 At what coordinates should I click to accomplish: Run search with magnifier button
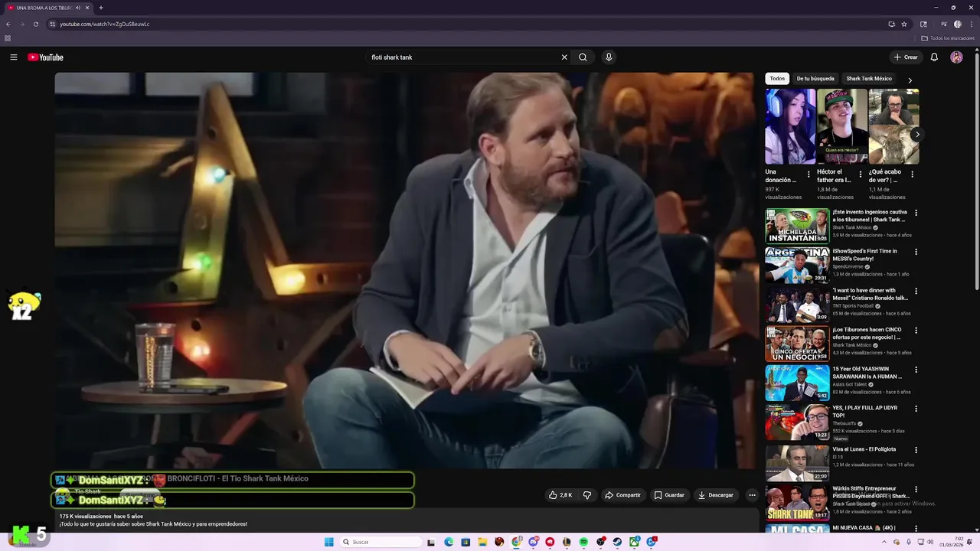(x=583, y=57)
